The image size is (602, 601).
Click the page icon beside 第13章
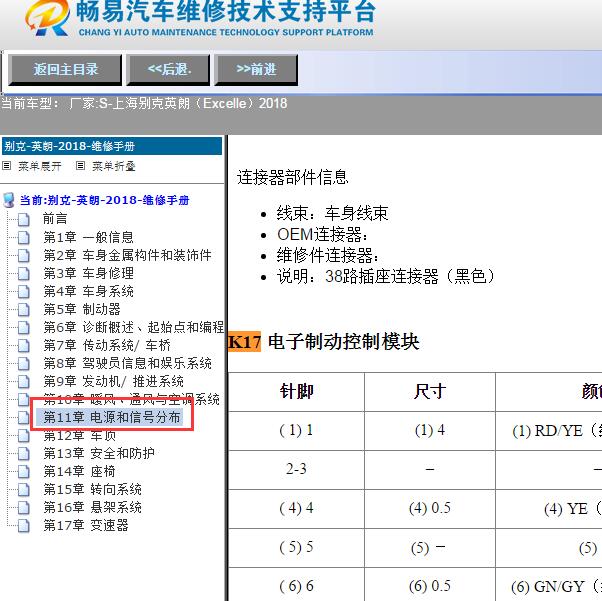[x=24, y=454]
